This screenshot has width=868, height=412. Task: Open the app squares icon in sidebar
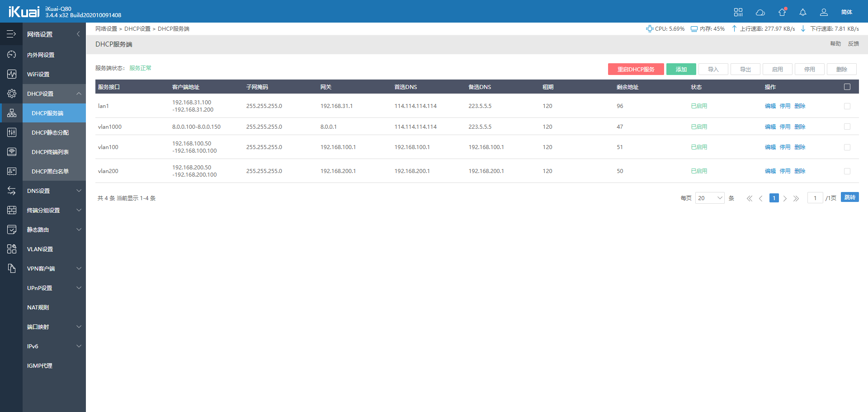pyautogui.click(x=11, y=249)
